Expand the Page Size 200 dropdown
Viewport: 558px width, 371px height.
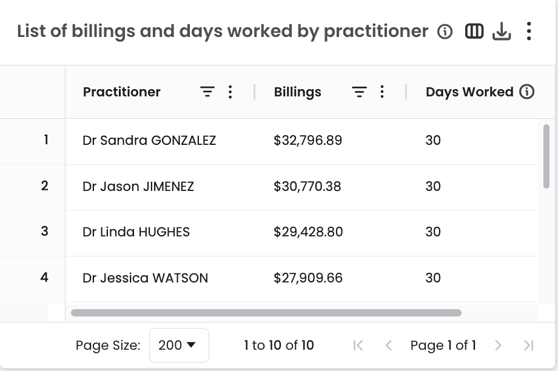[x=179, y=345]
